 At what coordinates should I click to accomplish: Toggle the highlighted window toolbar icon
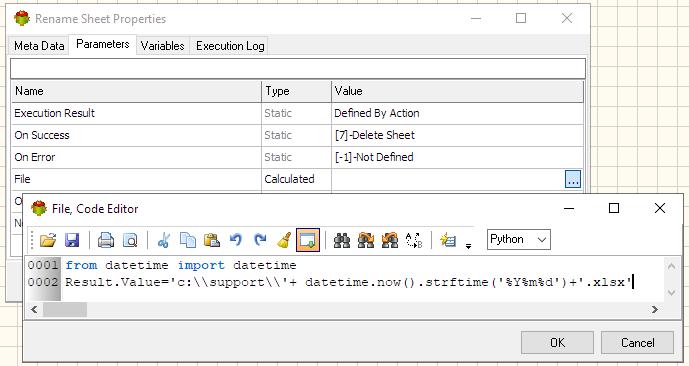(x=308, y=240)
